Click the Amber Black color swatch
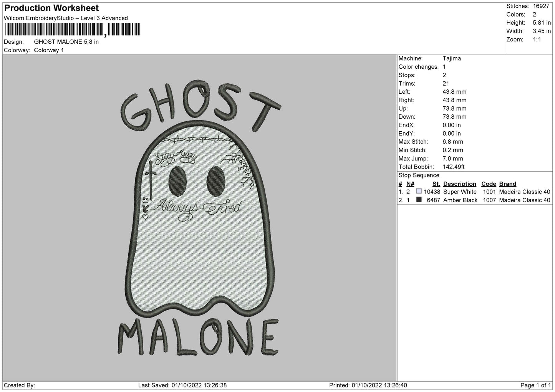Screen dimensions: 555x392 click(x=419, y=200)
